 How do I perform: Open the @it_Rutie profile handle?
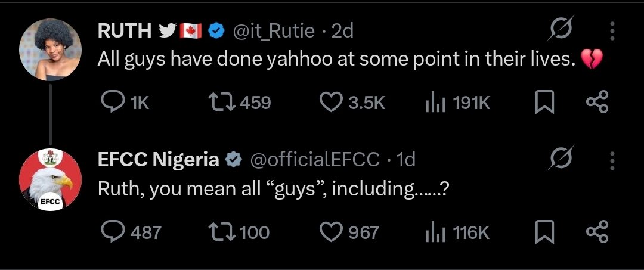(x=274, y=31)
